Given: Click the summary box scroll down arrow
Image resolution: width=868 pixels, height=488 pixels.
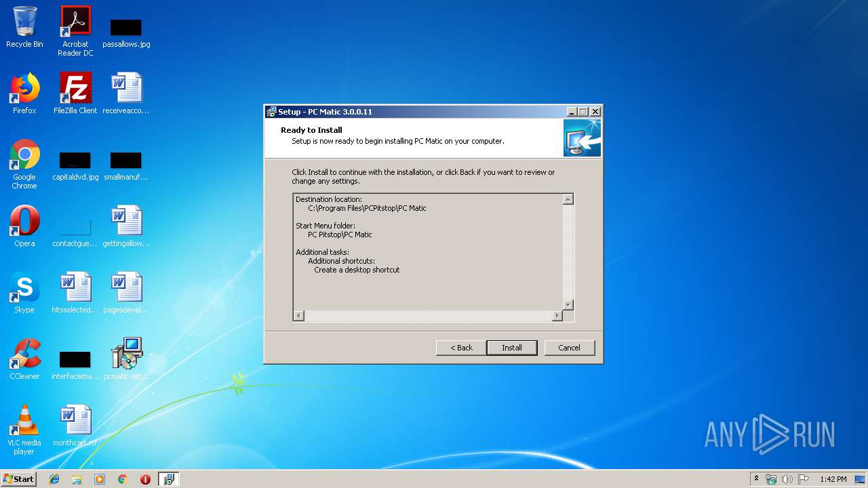Looking at the screenshot, I should (x=568, y=305).
